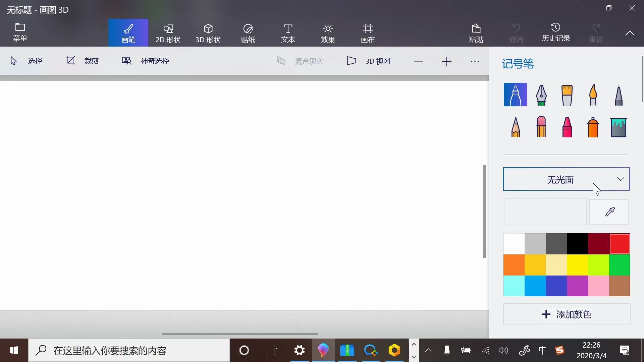This screenshot has height=362, width=644.
Task: Open the three-dots more options menu
Action: click(475, 61)
